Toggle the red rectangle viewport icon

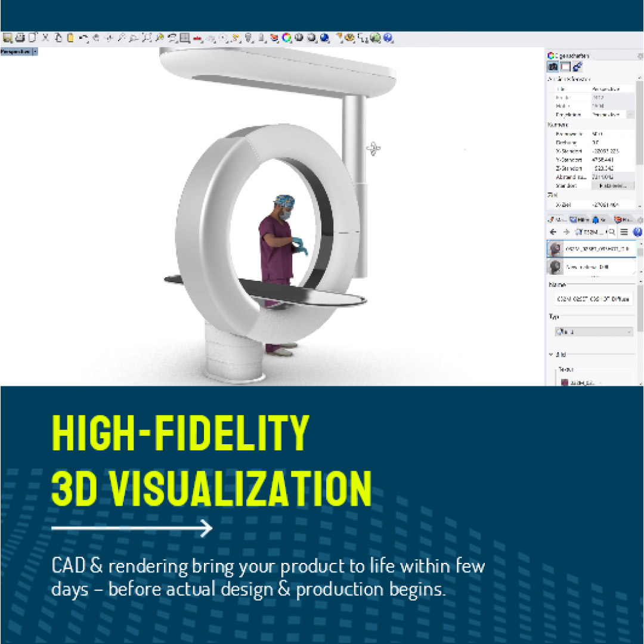pyautogui.click(x=565, y=67)
